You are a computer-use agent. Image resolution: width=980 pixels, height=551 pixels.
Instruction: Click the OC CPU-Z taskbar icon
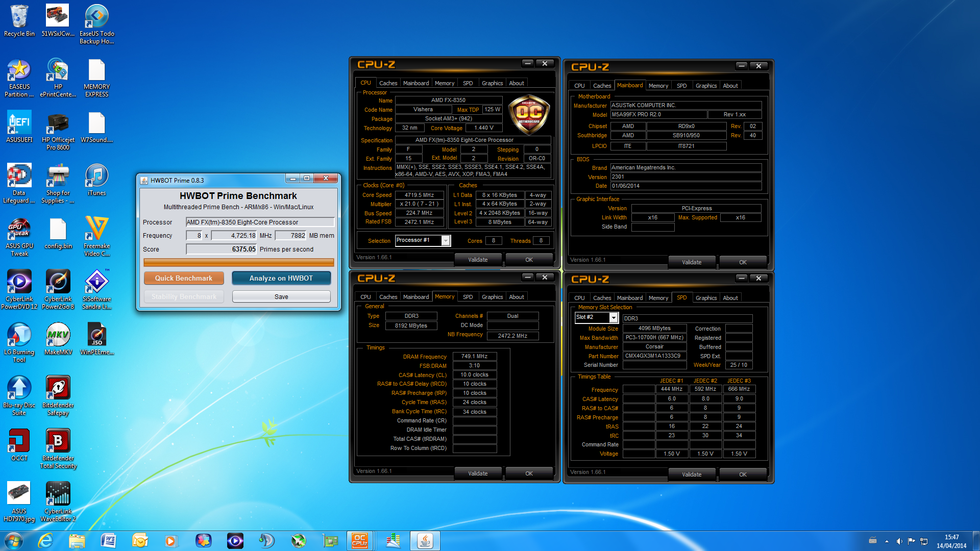click(x=360, y=541)
